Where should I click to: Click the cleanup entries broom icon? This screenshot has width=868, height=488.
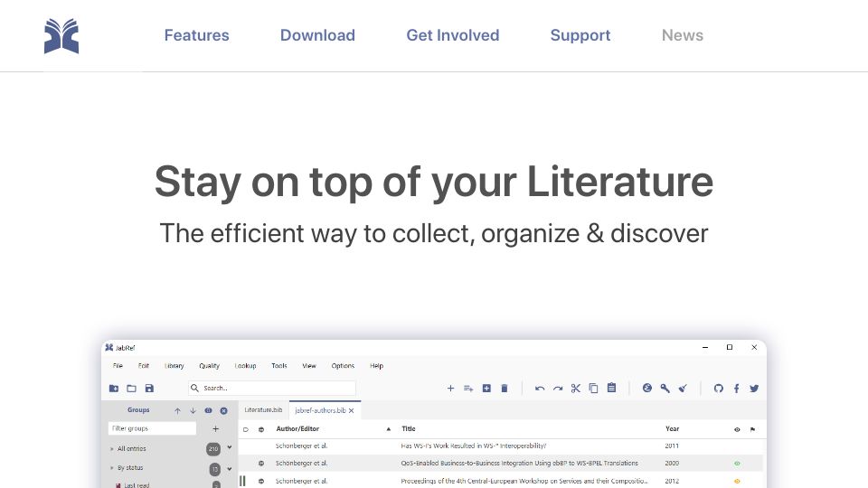coord(684,389)
